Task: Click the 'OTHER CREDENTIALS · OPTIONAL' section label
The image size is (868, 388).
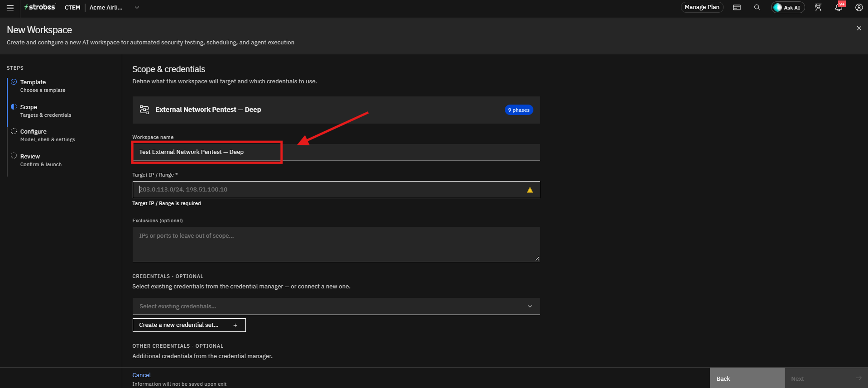Action: [177, 346]
